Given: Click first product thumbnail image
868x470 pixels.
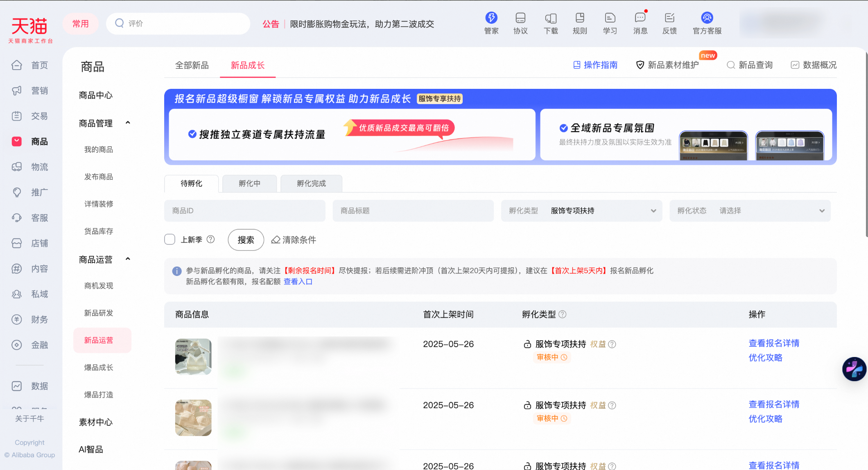Looking at the screenshot, I should click(193, 357).
